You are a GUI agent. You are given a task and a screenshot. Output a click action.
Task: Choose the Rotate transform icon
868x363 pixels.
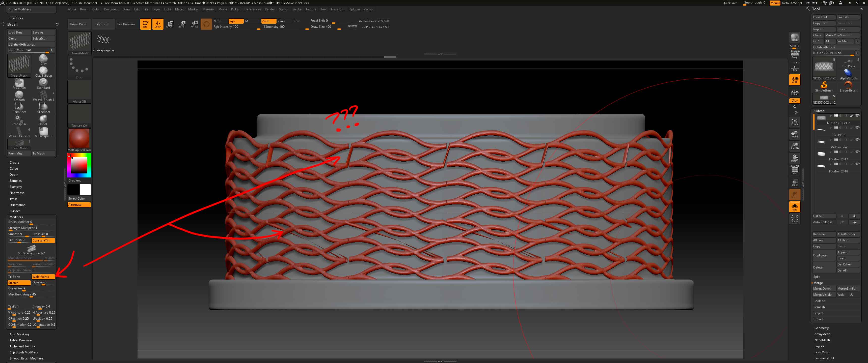(194, 24)
